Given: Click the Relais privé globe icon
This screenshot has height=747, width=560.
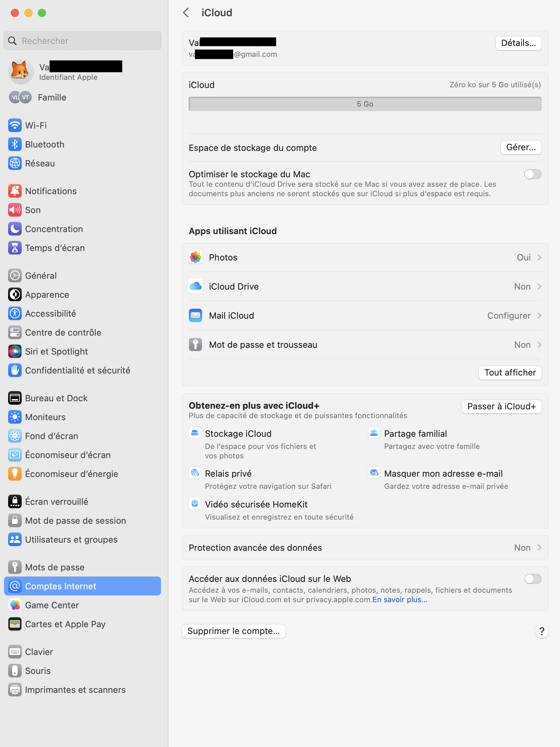Looking at the screenshot, I should tap(195, 473).
